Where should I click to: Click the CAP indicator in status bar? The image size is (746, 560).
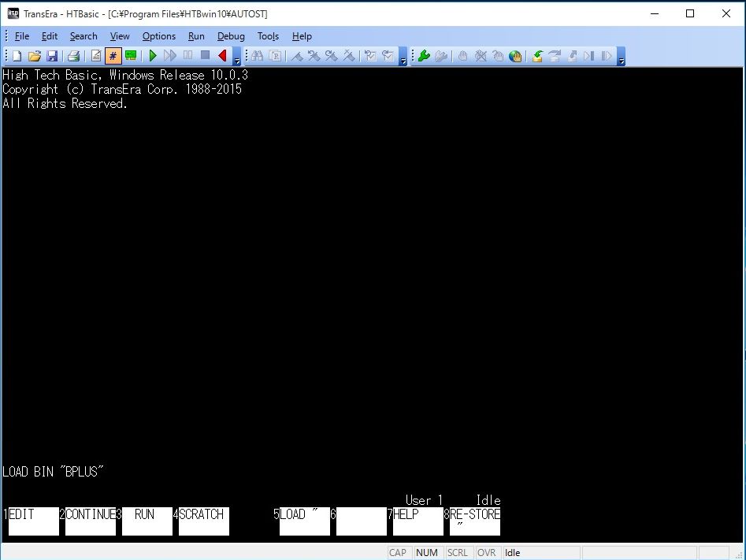coord(398,552)
